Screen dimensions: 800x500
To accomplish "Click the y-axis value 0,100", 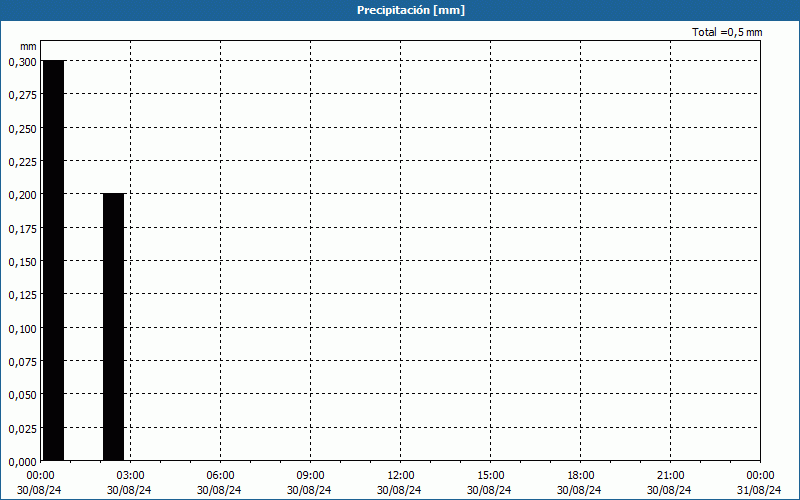I will click(22, 329).
